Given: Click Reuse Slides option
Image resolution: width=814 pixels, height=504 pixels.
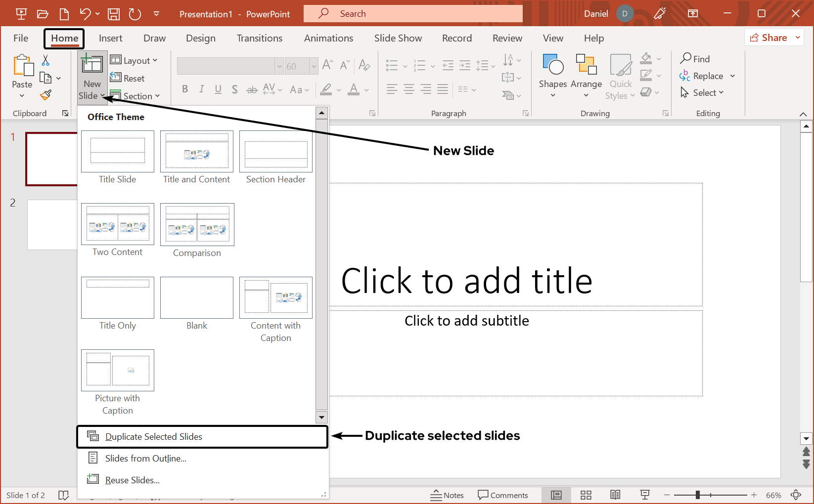Looking at the screenshot, I should click(132, 479).
